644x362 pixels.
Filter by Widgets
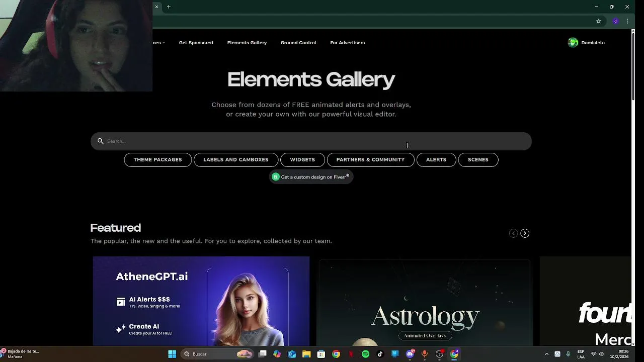pyautogui.click(x=302, y=160)
